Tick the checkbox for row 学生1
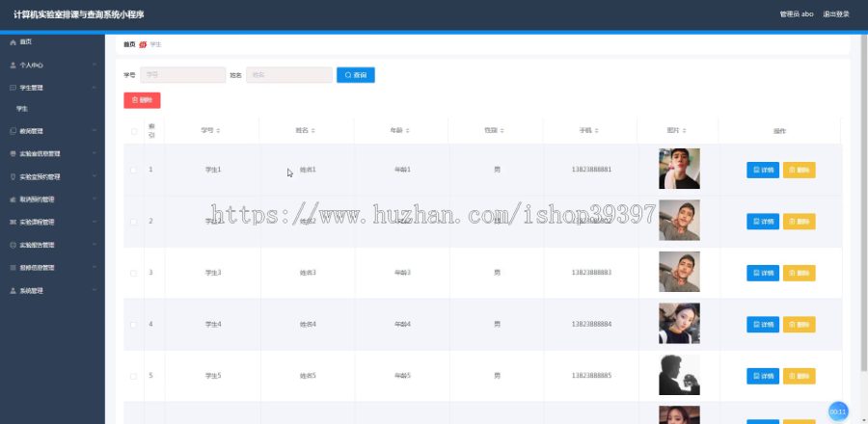The width and height of the screenshot is (868, 424). (133, 170)
